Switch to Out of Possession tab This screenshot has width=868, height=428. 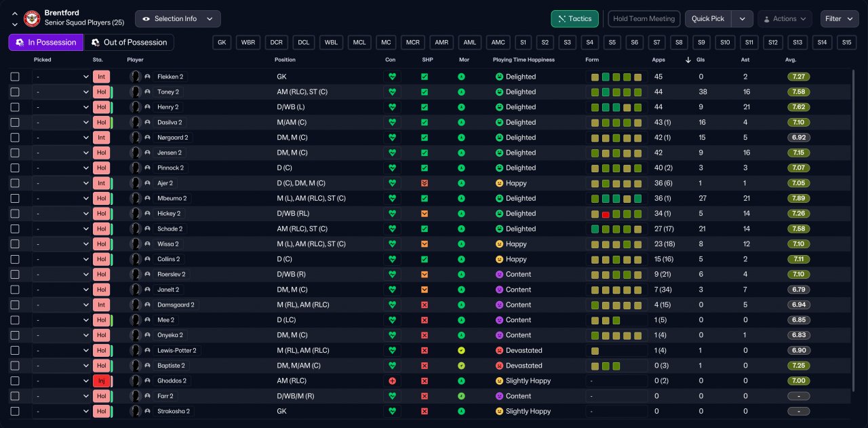tap(129, 43)
